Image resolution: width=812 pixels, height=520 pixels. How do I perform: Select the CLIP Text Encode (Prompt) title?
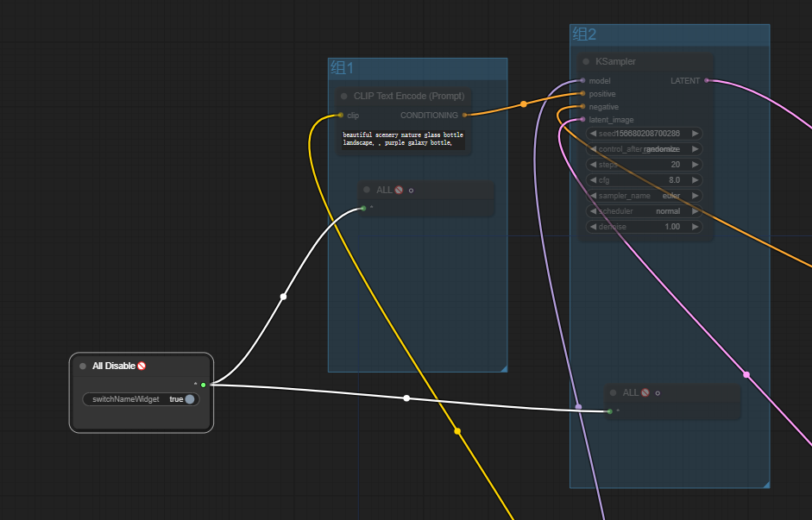coord(409,97)
